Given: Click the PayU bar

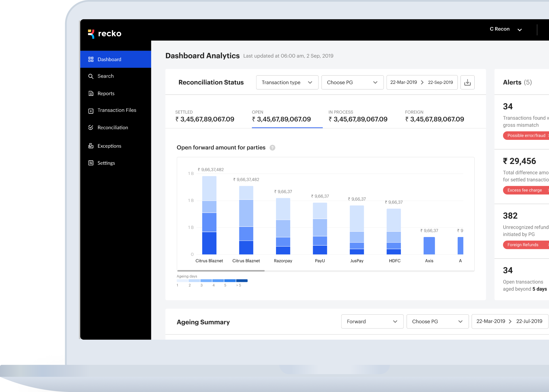Looking at the screenshot, I should tap(320, 228).
